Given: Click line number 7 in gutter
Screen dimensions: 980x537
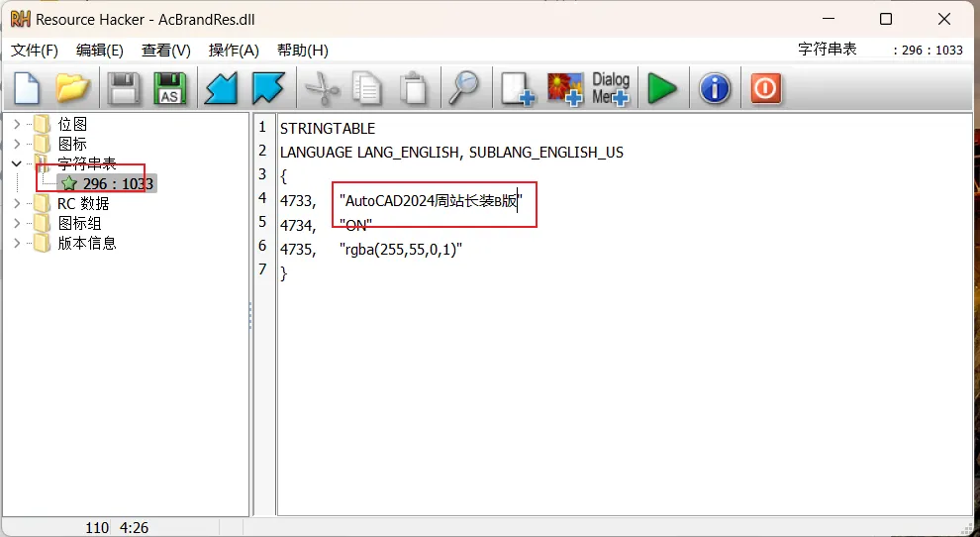Looking at the screenshot, I should [263, 269].
